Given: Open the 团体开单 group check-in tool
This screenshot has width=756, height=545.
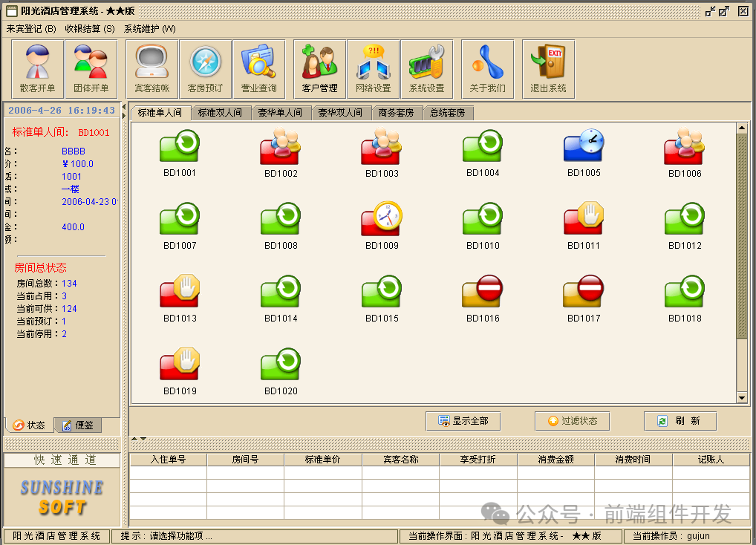Looking at the screenshot, I should [91, 68].
